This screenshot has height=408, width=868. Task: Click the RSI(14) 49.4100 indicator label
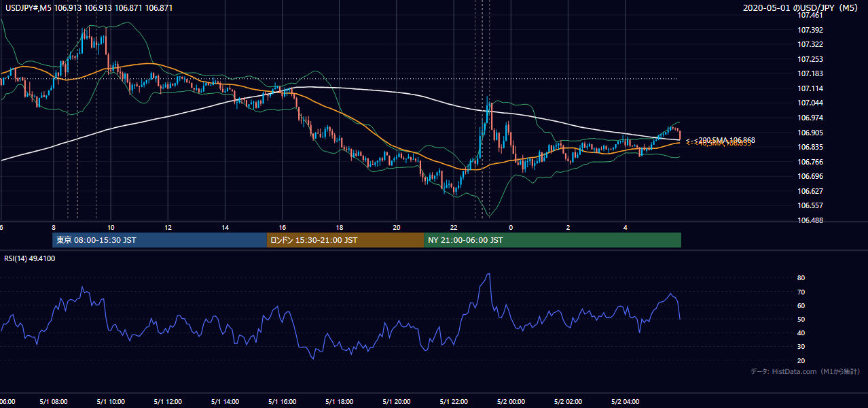point(30,258)
